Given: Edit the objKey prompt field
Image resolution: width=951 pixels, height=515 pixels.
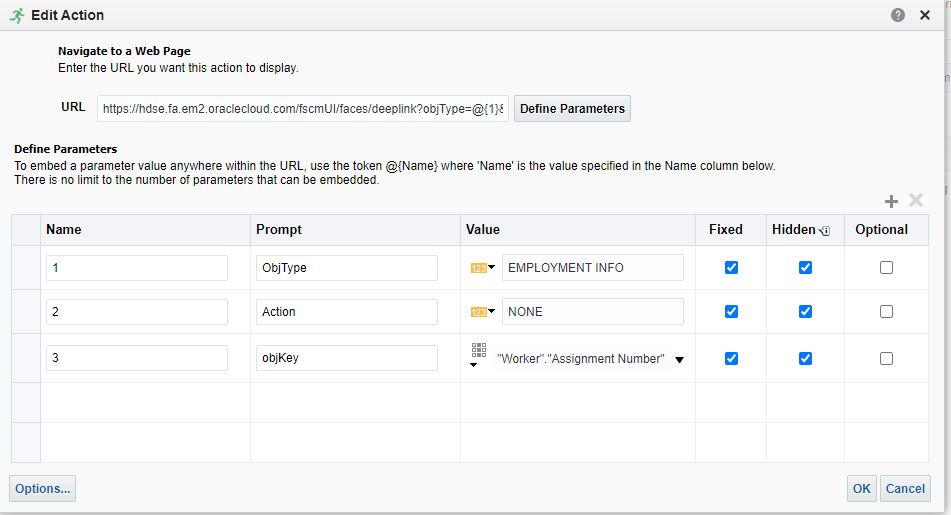Looking at the screenshot, I should (347, 358).
